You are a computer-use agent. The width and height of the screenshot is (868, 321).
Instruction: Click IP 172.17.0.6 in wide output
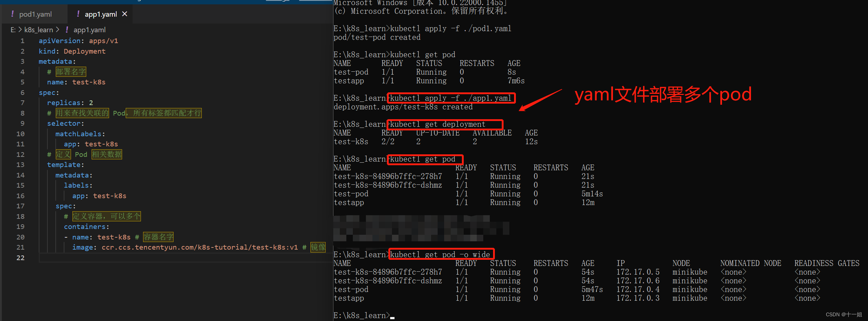638,281
